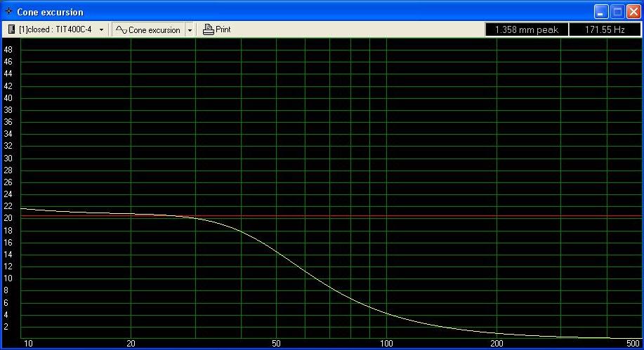Close the Cone excursion window

click(633, 12)
